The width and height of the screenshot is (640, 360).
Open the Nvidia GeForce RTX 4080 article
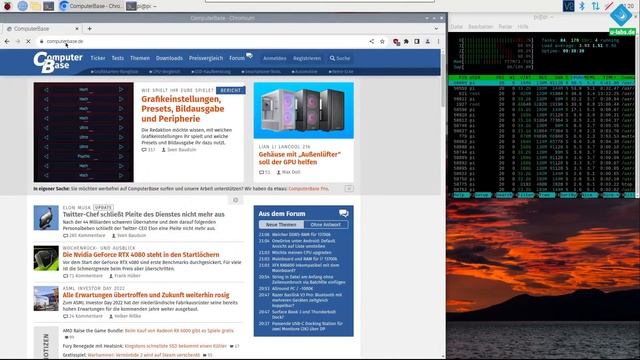tap(141, 255)
